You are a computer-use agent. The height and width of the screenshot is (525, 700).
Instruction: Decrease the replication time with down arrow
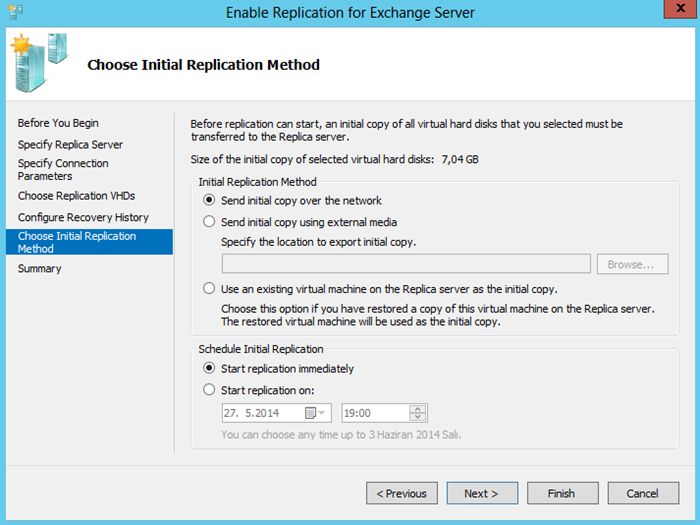click(417, 417)
